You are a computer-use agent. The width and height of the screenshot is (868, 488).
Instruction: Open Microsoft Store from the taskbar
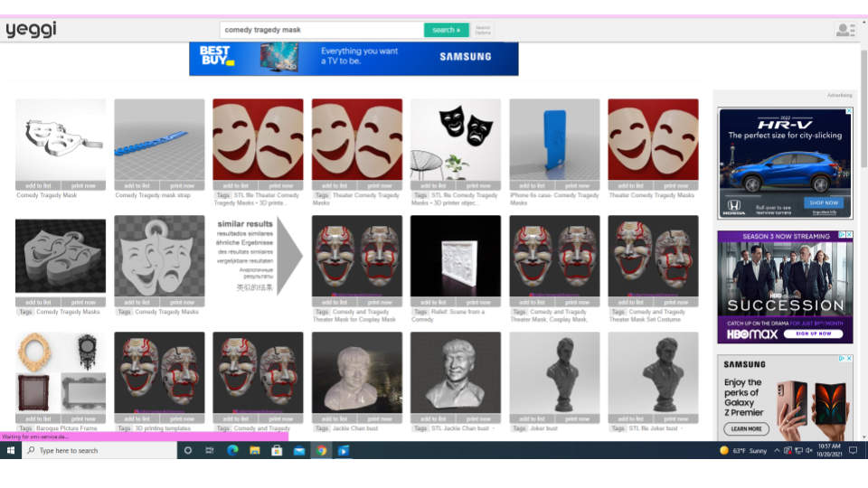coord(277,450)
